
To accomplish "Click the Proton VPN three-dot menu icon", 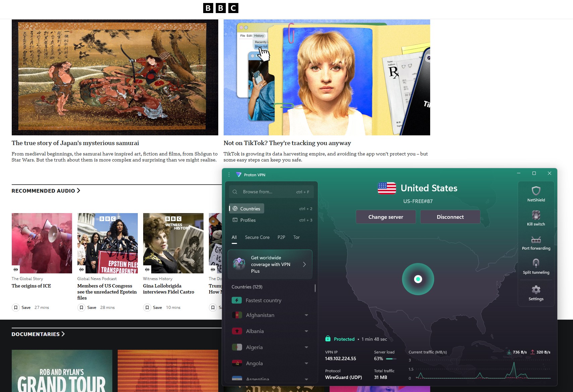I will (229, 175).
